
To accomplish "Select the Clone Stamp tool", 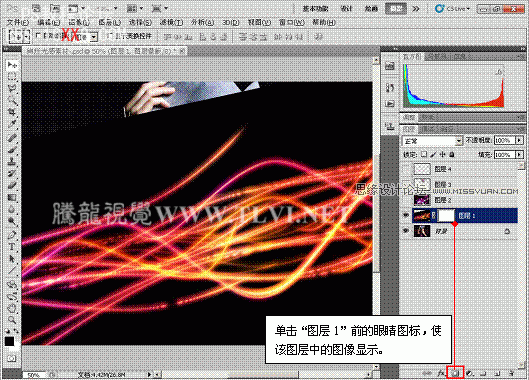I will (12, 161).
